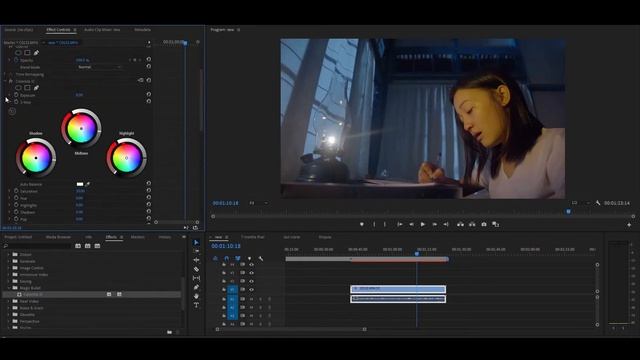Image resolution: width=640 pixels, height=360 pixels.
Task: Step back one frame
Action: click(411, 224)
